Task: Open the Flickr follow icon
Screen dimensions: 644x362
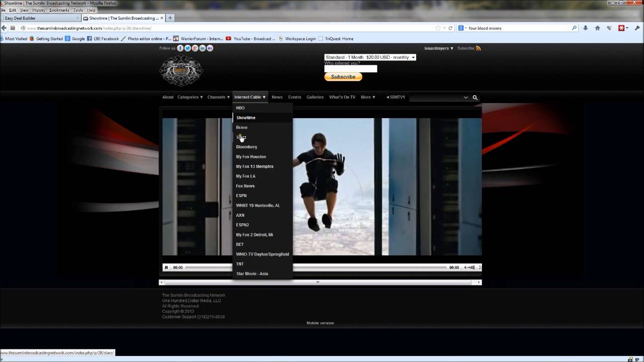Action: point(210,48)
